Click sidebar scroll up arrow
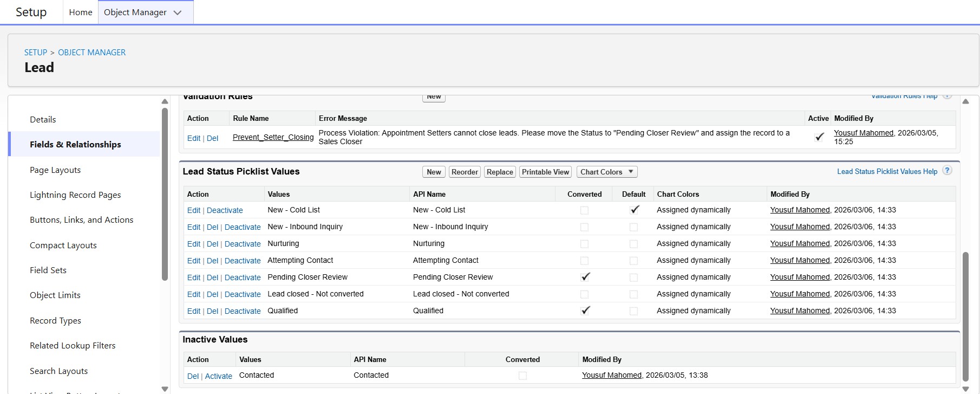Screen dimensions: 980x394 point(165,101)
